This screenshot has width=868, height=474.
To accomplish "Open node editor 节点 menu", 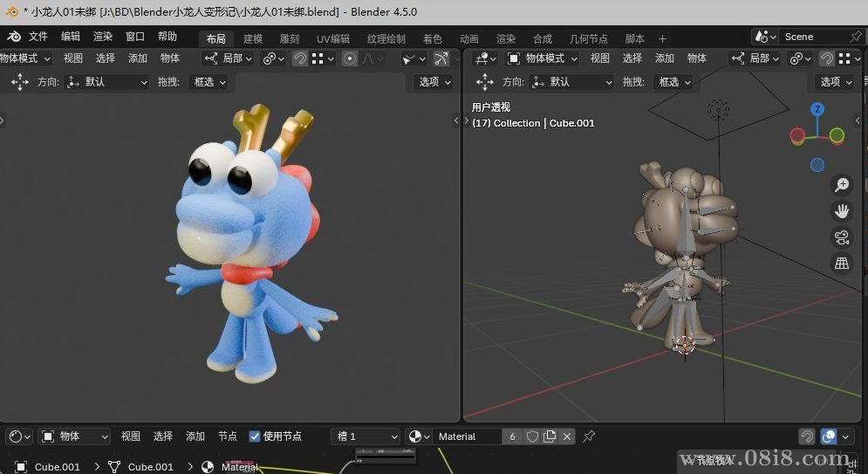I will point(228,436).
